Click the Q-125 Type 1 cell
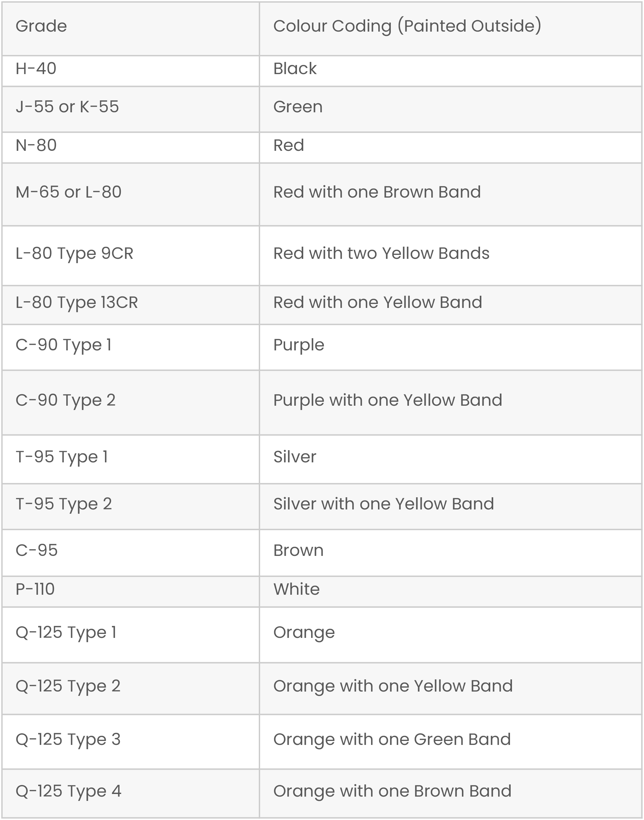The height and width of the screenshot is (820, 644). pyautogui.click(x=66, y=632)
